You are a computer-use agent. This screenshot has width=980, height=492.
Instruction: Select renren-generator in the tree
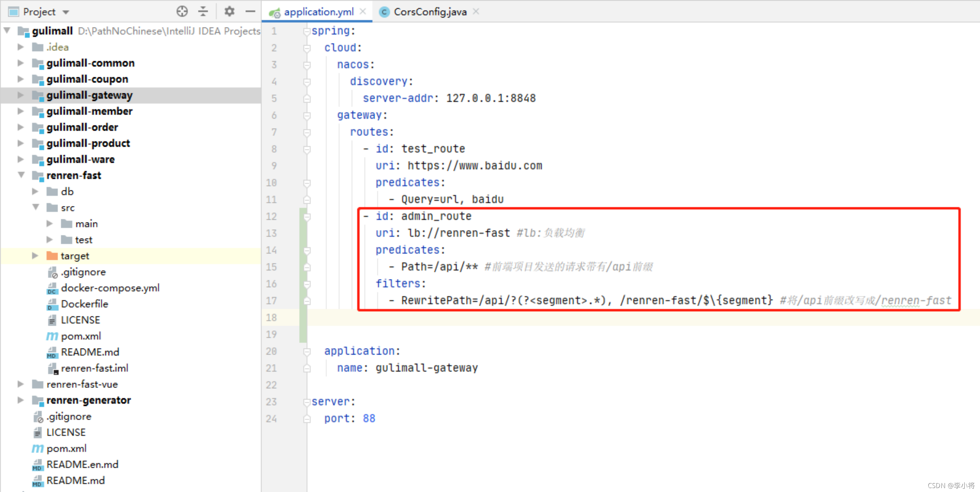89,400
